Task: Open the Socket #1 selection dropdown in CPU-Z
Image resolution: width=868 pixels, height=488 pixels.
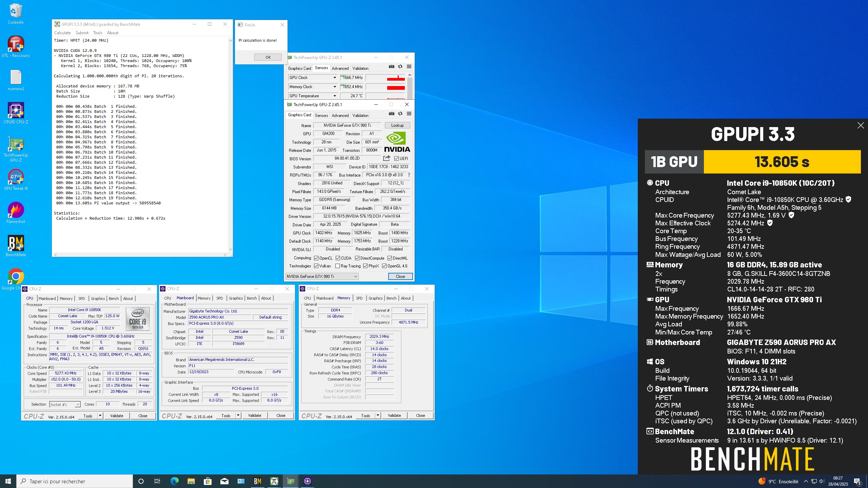Action: pyautogui.click(x=65, y=404)
